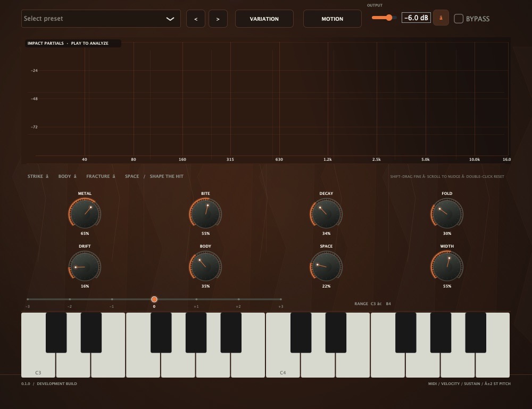The width and height of the screenshot is (532, 409).
Task: Click the VARIATION button
Action: pos(264,19)
